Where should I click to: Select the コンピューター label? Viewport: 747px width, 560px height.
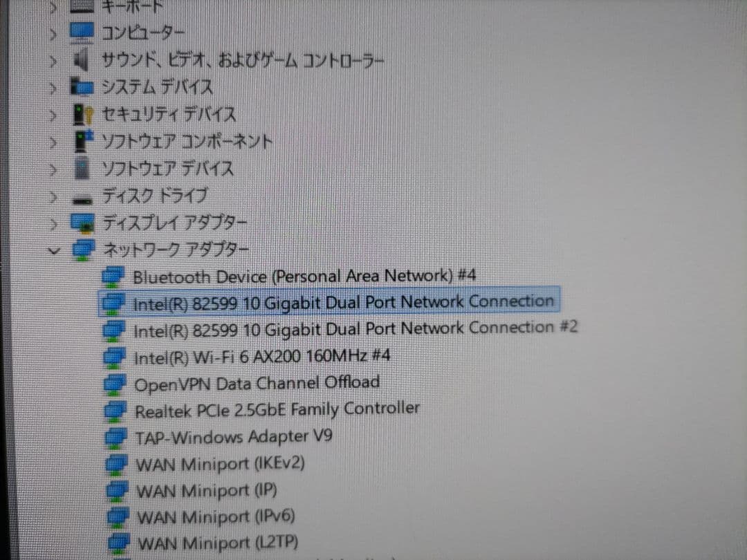click(x=143, y=33)
